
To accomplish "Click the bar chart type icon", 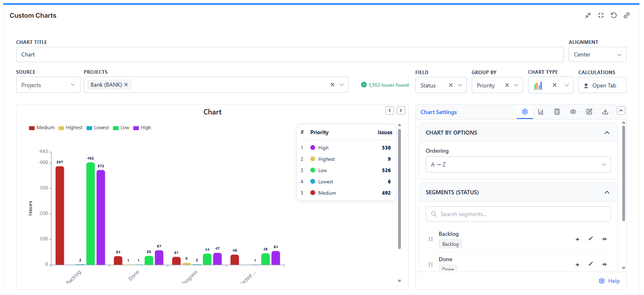I will point(538,85).
